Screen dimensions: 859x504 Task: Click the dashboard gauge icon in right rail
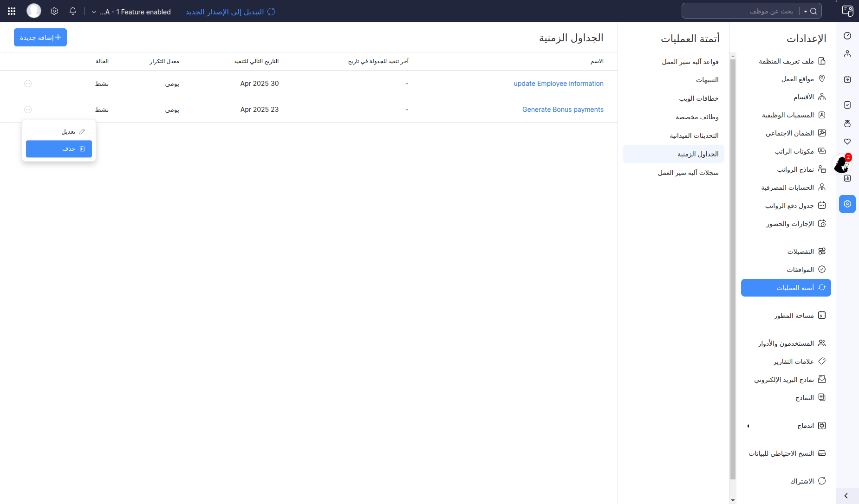(x=847, y=36)
